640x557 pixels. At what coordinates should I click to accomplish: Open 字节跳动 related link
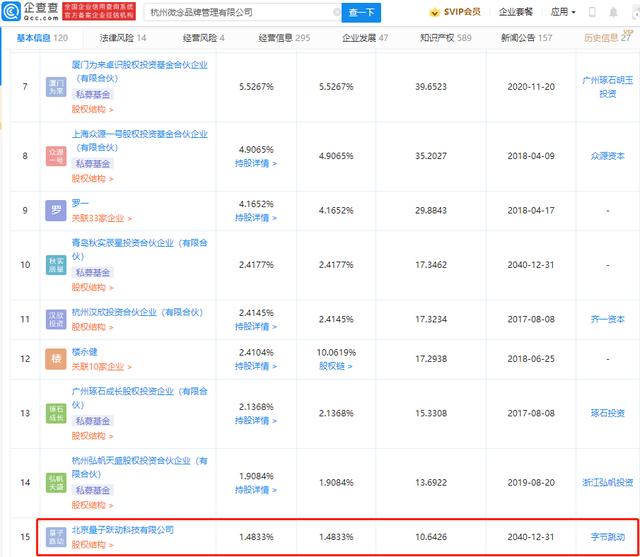[x=607, y=537]
